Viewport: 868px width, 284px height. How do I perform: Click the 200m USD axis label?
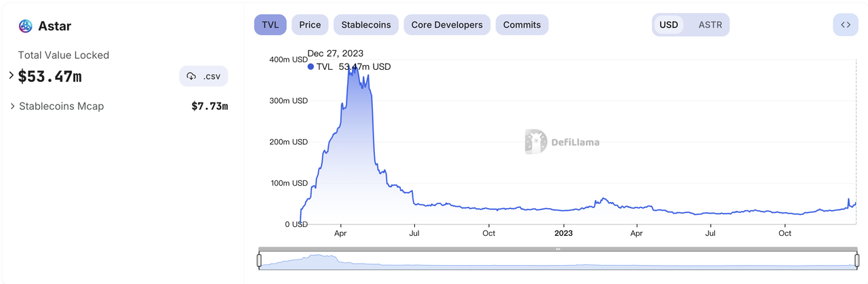pos(288,142)
